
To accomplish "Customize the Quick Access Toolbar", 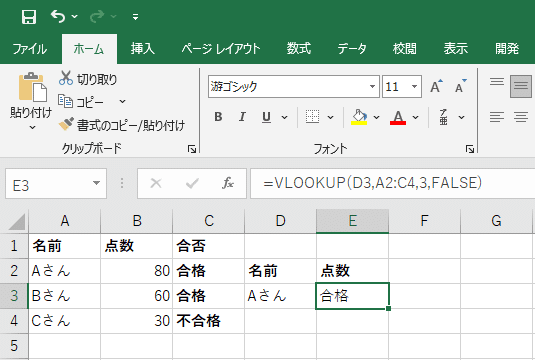I will click(135, 17).
